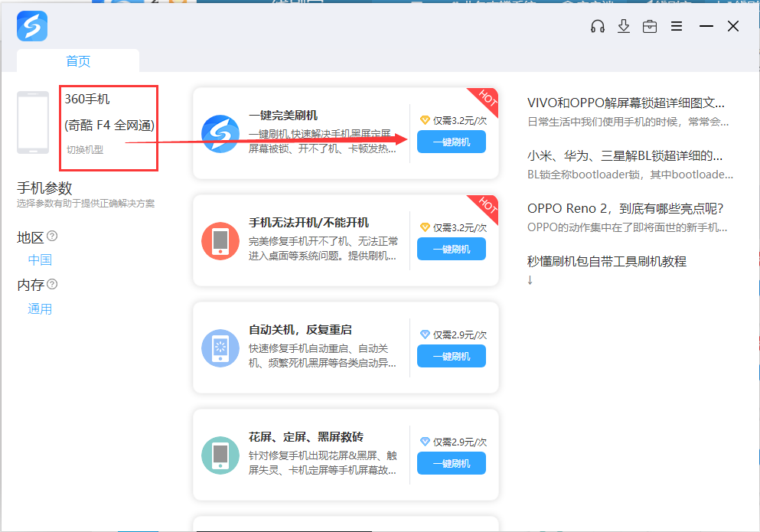Click 手机参数 section heading

44,188
